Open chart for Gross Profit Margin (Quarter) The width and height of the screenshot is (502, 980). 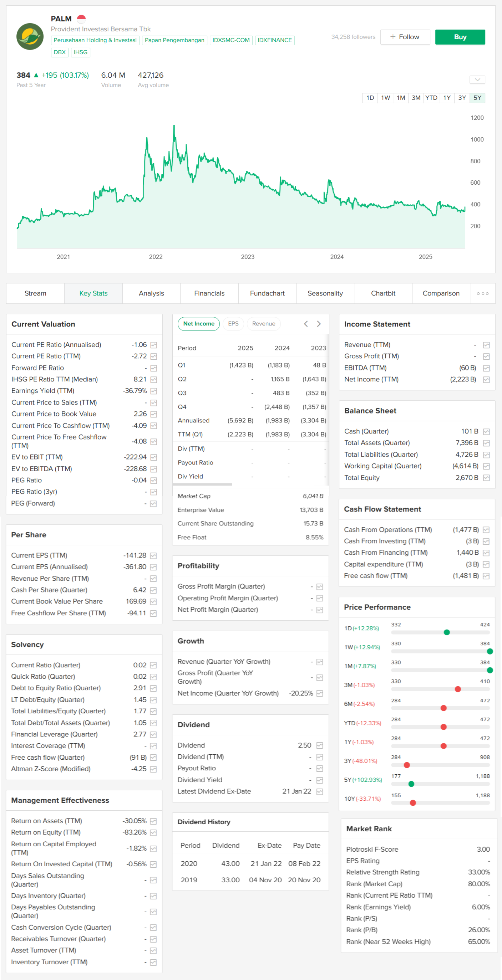point(320,587)
